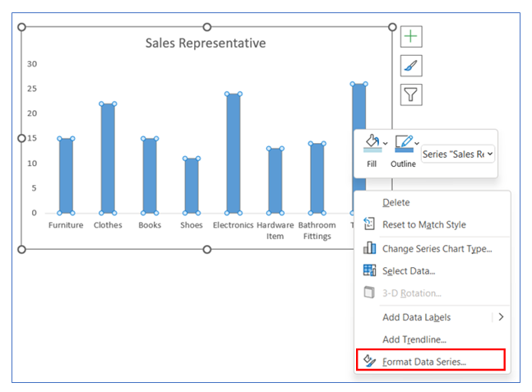Click the 3-D Rotation cube icon
532x392 pixels.
point(369,293)
